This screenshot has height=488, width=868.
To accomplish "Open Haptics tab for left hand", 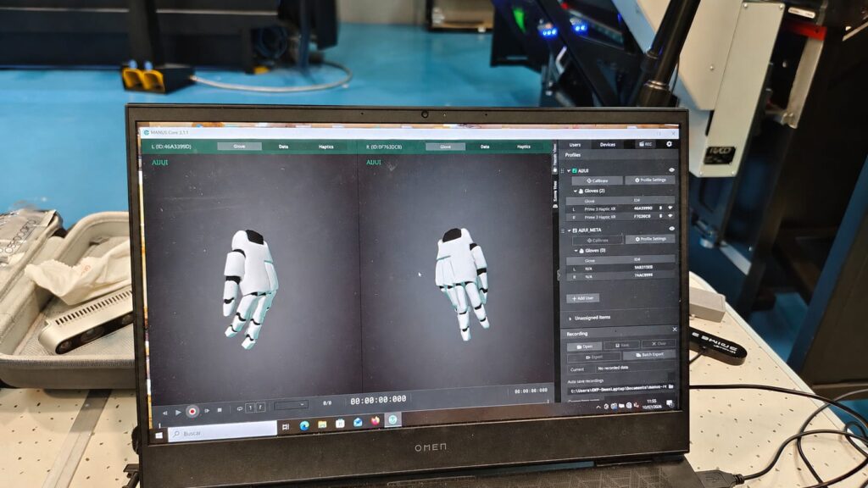I will 326,147.
